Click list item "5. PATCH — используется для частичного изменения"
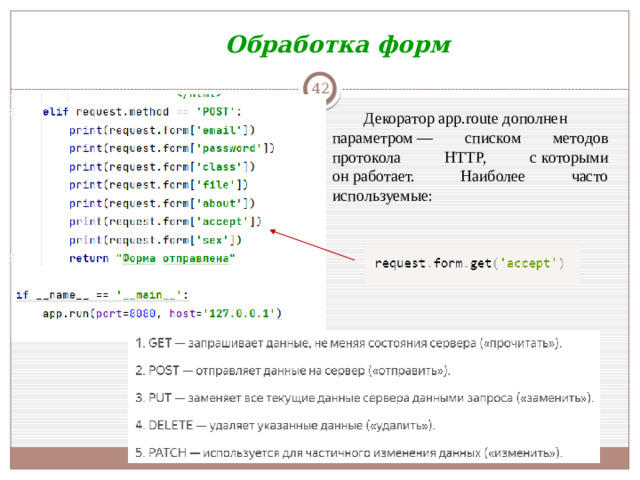Screen dimensions: 640x480 (x=349, y=453)
